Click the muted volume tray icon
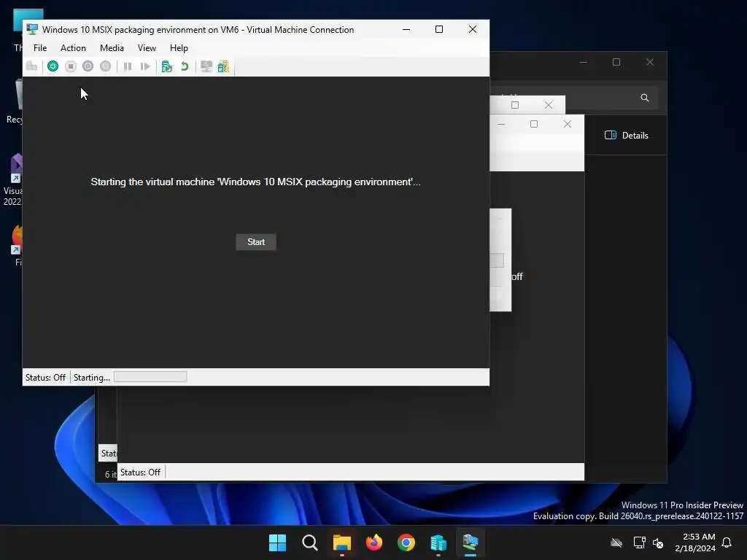 [x=658, y=542]
